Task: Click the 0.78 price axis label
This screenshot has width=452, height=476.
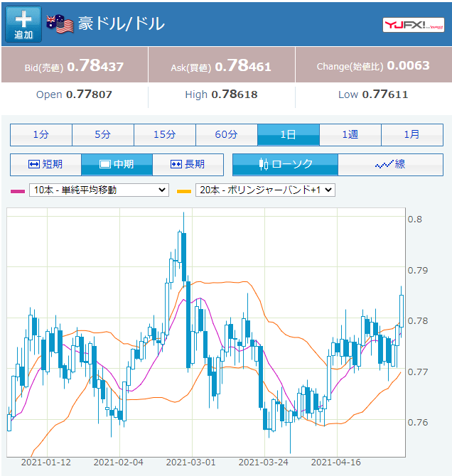Action: [x=418, y=321]
